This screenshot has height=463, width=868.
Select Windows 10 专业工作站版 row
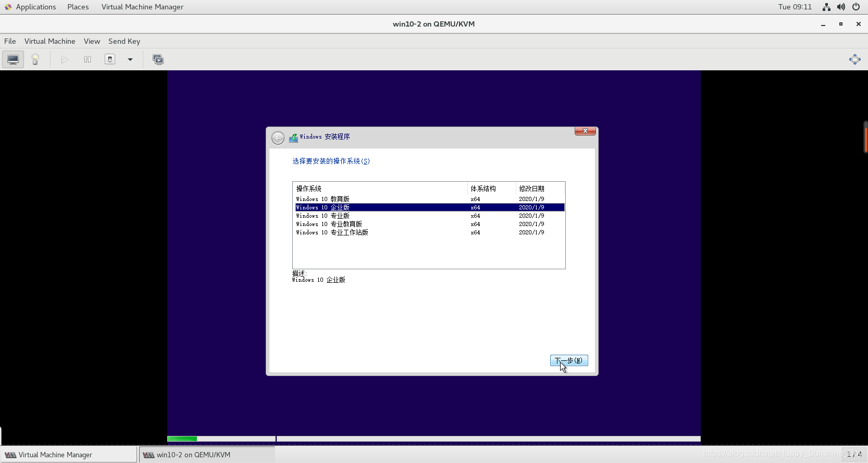click(x=430, y=232)
